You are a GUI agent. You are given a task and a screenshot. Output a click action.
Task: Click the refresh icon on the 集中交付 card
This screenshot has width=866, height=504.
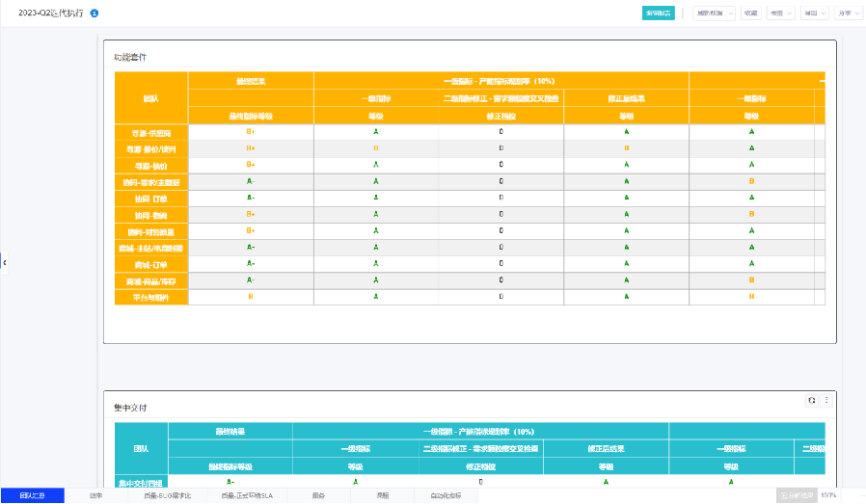tap(811, 401)
